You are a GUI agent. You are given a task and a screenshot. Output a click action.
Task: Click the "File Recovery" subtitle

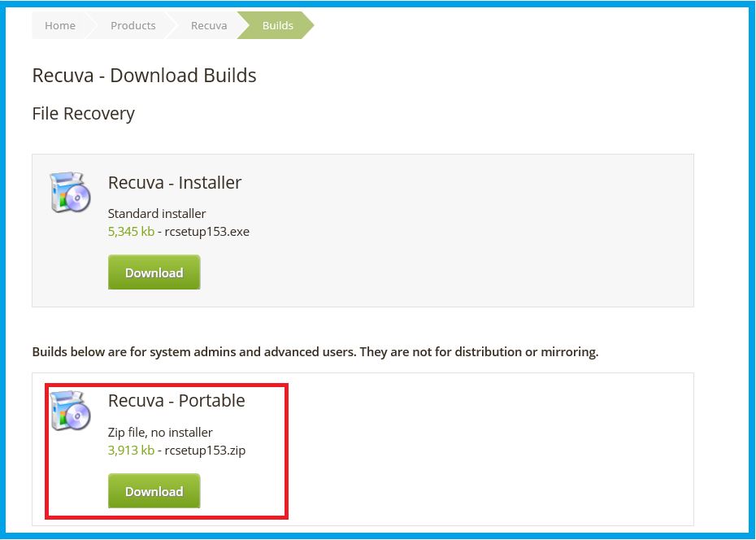84,114
